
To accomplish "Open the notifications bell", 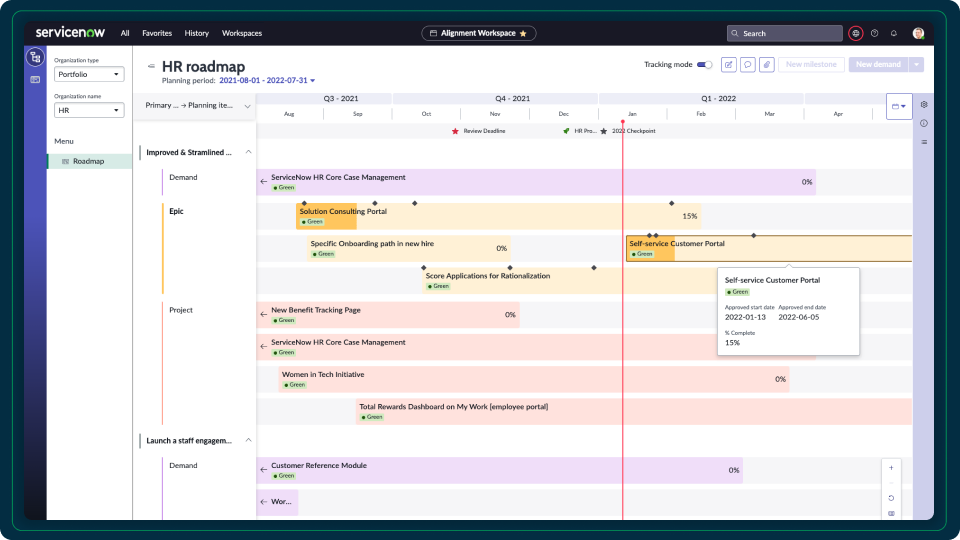I will click(x=894, y=33).
